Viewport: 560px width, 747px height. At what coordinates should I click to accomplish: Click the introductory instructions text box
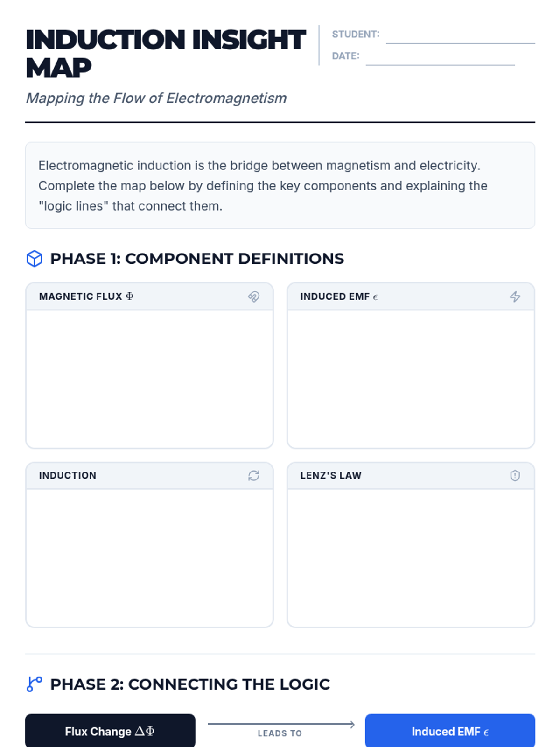pyautogui.click(x=280, y=185)
